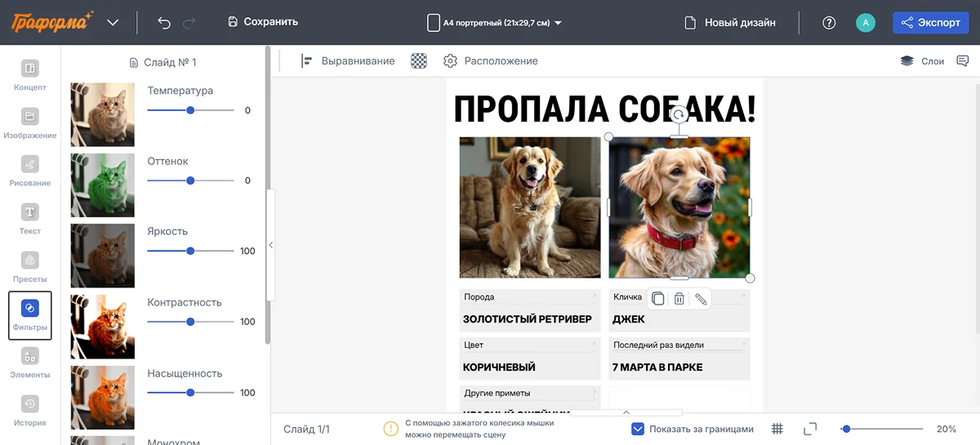Adjust the Контрастность slider
Image resolution: width=980 pixels, height=445 pixels.
pyautogui.click(x=190, y=322)
